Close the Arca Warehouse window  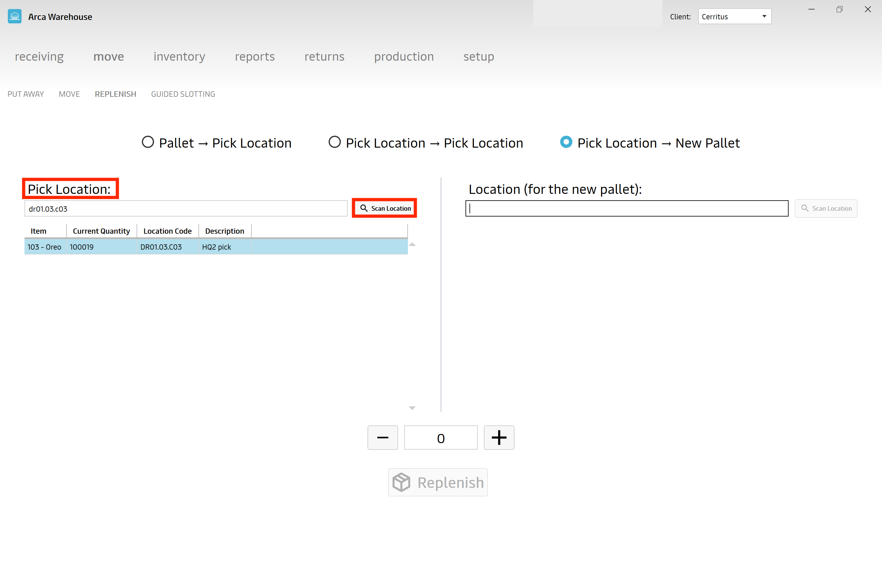[x=868, y=9]
